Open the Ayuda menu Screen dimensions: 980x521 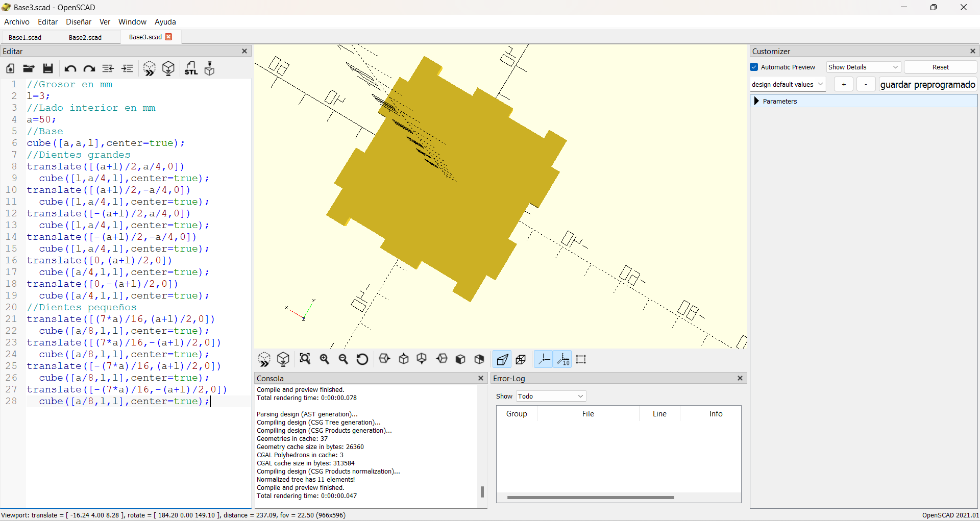pos(165,22)
